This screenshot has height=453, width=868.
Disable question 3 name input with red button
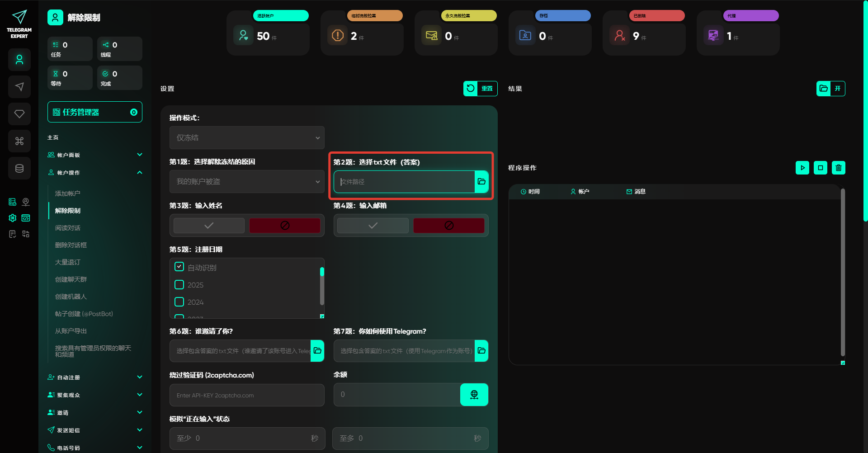(x=285, y=226)
